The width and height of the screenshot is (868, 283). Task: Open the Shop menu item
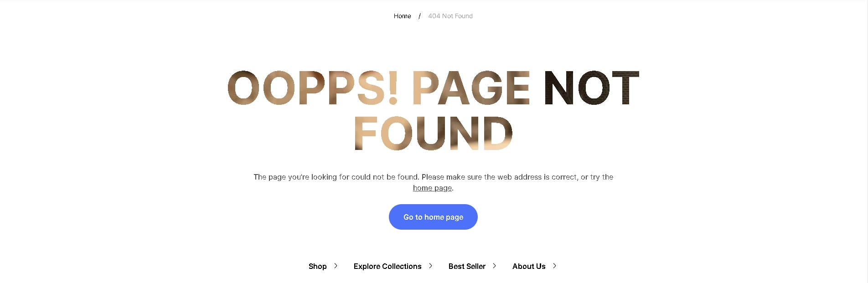317,266
